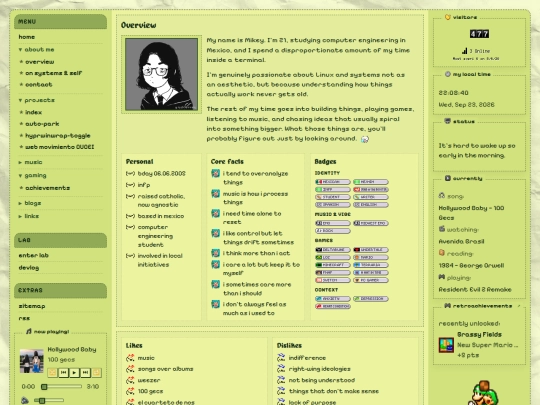The image size is (540, 405).
Task: Open the rss link
Action: click(x=24, y=319)
